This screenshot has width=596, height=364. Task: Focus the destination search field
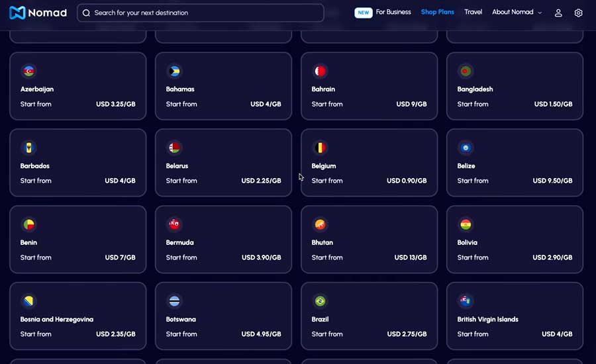click(200, 13)
